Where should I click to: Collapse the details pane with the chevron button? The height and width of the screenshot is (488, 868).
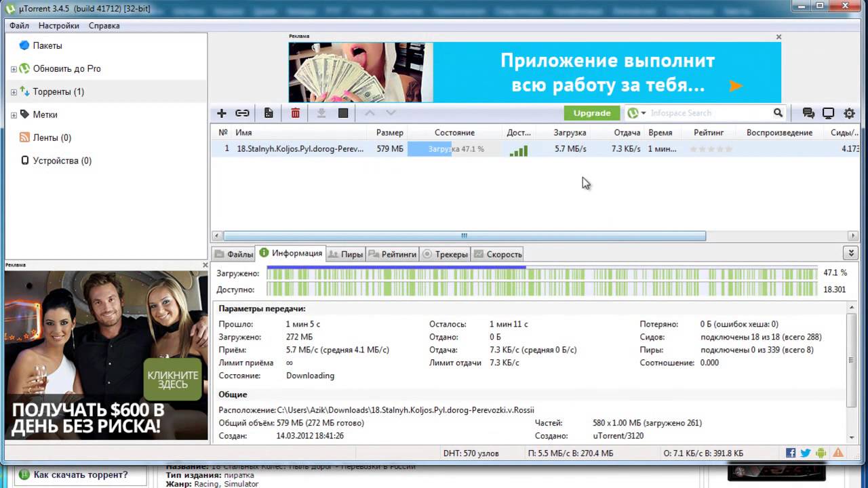(x=851, y=253)
